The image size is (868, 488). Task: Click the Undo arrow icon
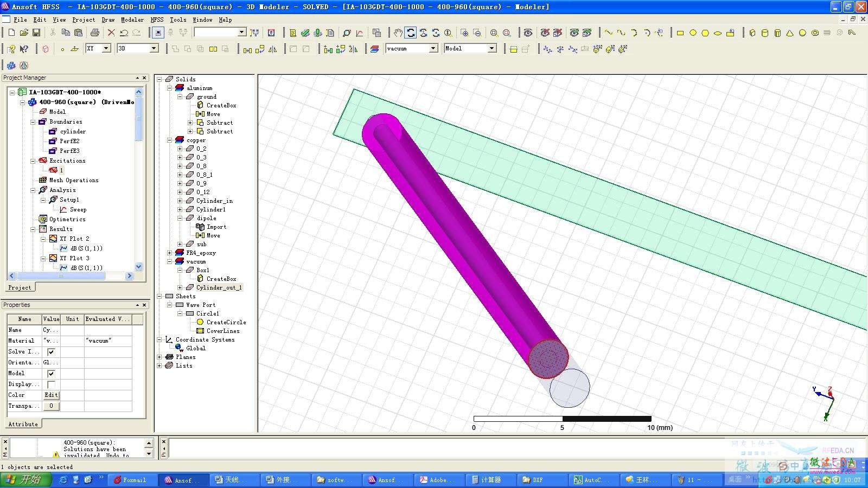124,33
